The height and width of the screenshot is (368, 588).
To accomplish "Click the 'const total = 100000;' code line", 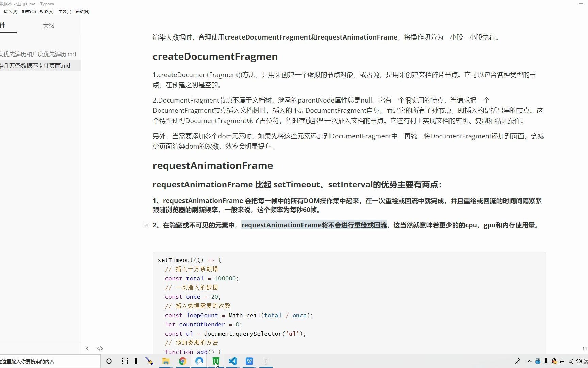I will [x=202, y=278].
